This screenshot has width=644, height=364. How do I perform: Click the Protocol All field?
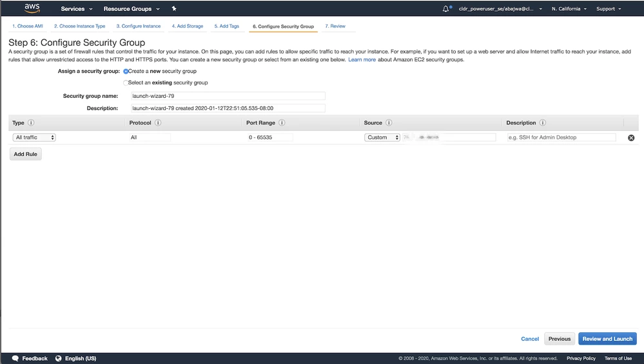150,137
